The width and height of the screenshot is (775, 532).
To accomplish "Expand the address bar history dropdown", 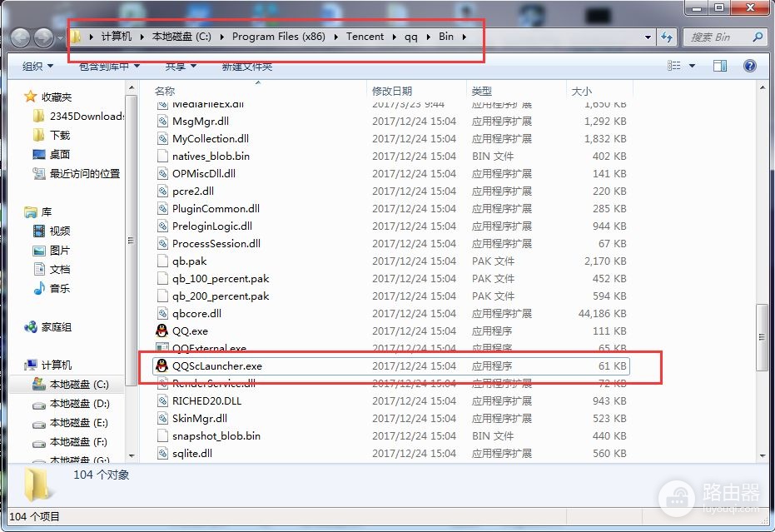I will click(648, 37).
